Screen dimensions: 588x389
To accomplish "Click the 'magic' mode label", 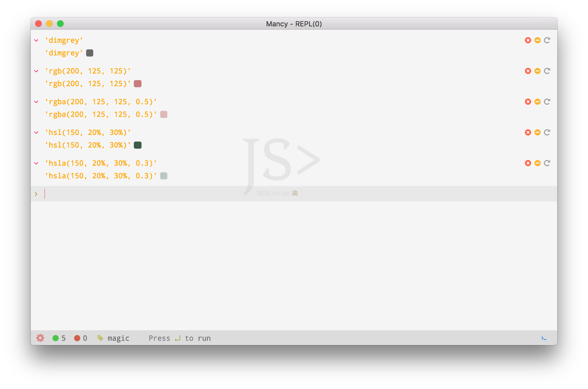I will [x=118, y=338].
